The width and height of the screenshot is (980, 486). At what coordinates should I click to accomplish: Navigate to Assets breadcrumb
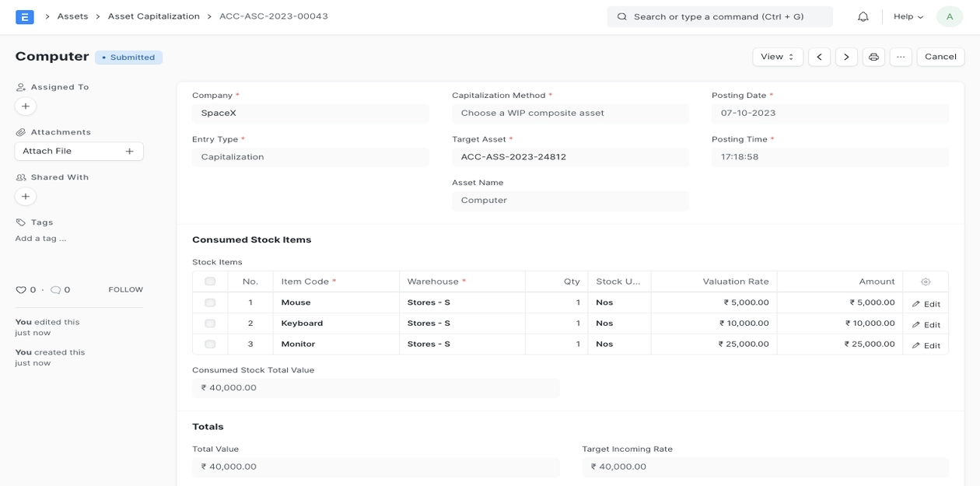pos(72,16)
